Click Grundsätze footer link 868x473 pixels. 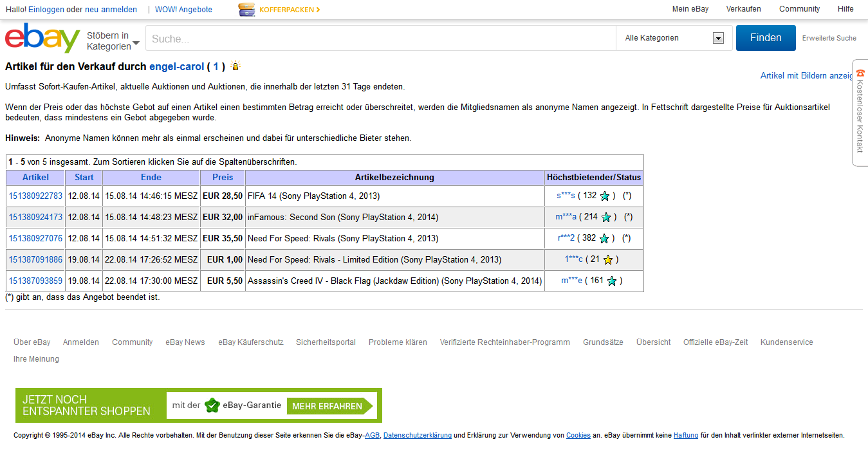pos(603,342)
